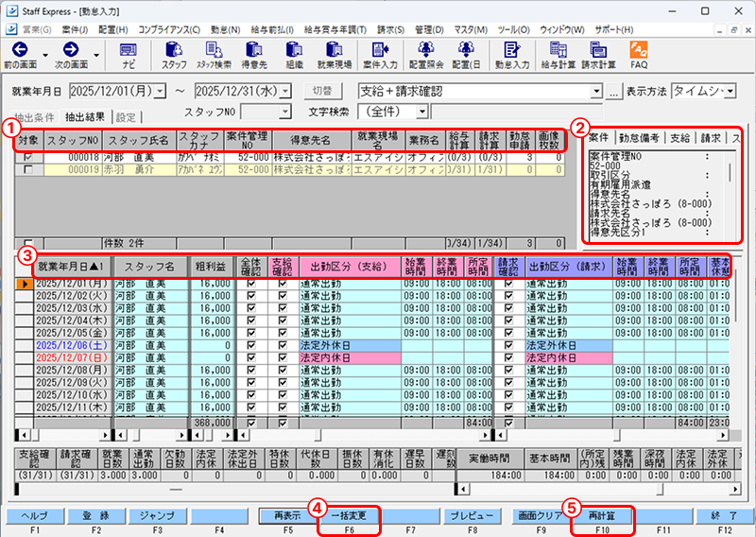Image resolution: width=756 pixels, height=537 pixels.
Task: Open the マスタ(M) menu
Action: point(471,30)
